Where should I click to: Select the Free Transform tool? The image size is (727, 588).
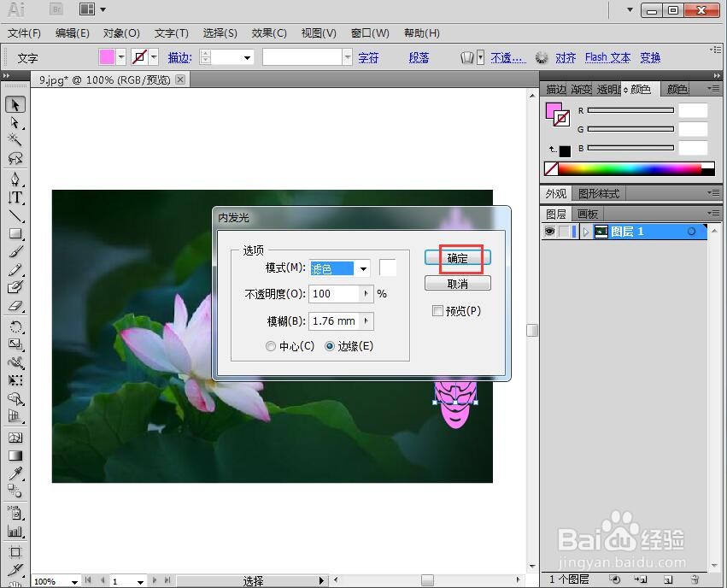coord(15,380)
